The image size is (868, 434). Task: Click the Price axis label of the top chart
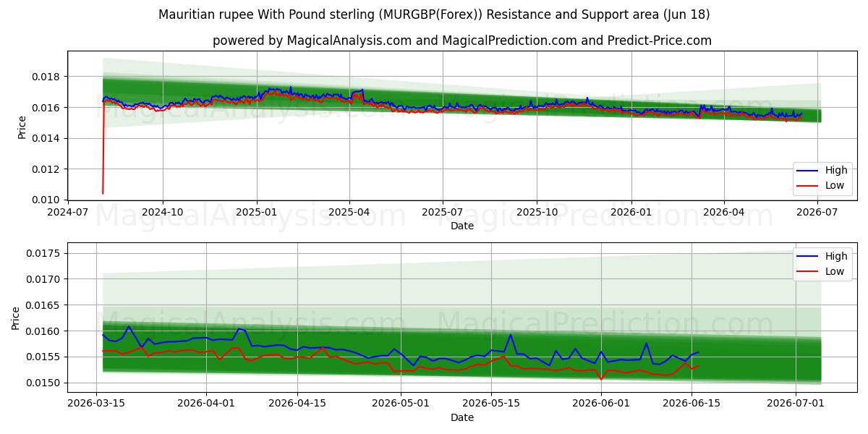point(22,127)
